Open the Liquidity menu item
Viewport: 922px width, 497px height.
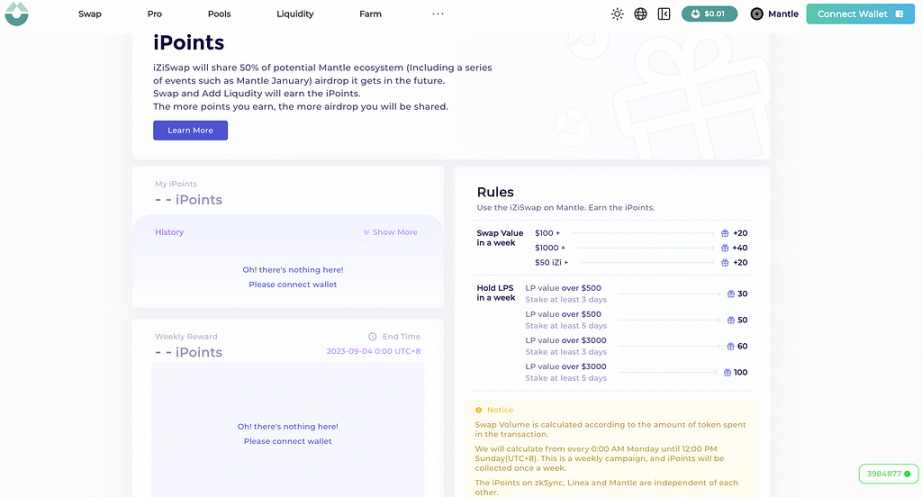(x=295, y=14)
